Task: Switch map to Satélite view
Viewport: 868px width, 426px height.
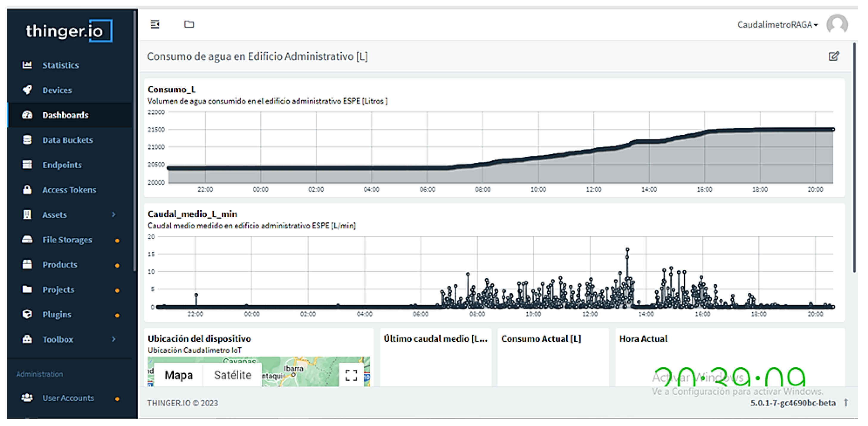Action: 233,375
